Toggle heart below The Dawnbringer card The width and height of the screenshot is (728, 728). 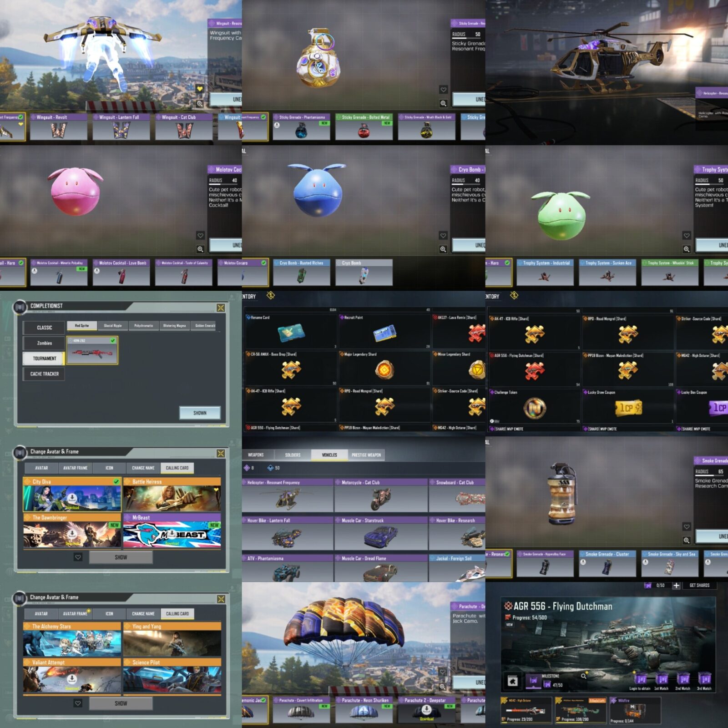(78, 557)
